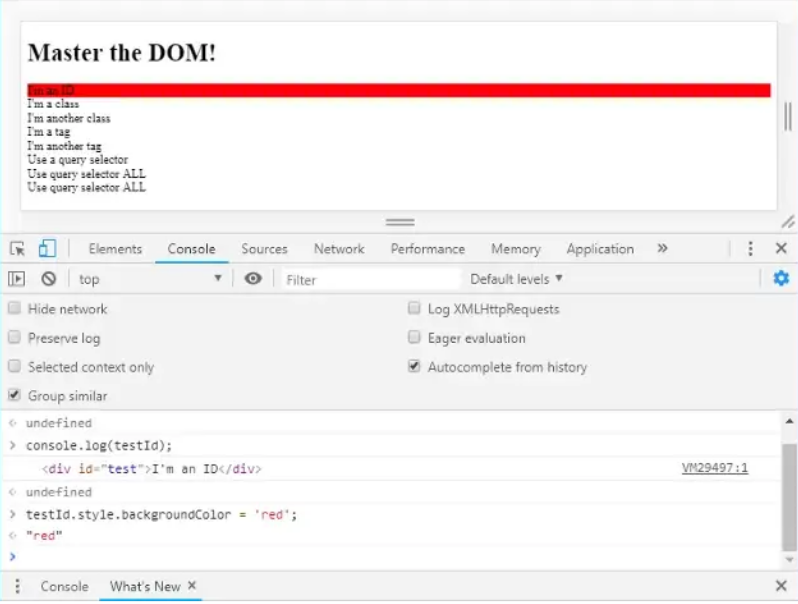Enable the Hide network checkbox
The width and height of the screenshot is (798, 604).
tap(14, 309)
